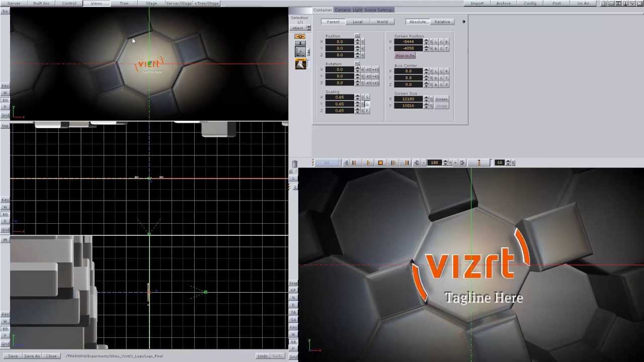This screenshot has height=362, width=644.
Task: Click the Position Y value field
Action: pyautogui.click(x=340, y=48)
